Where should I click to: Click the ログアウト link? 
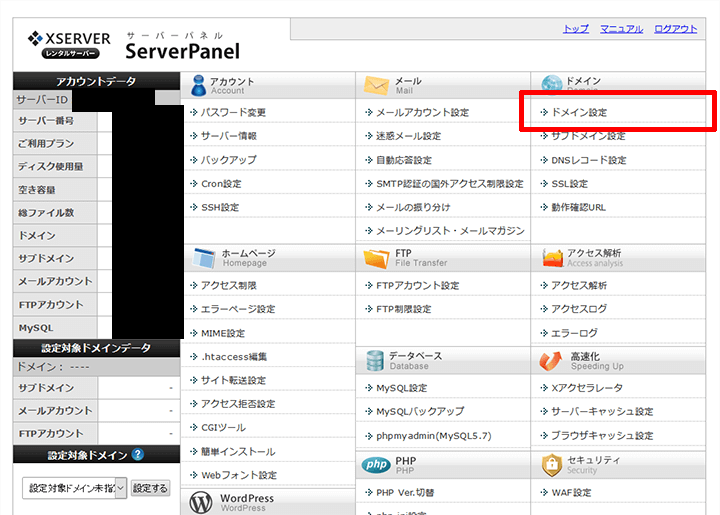[675, 29]
